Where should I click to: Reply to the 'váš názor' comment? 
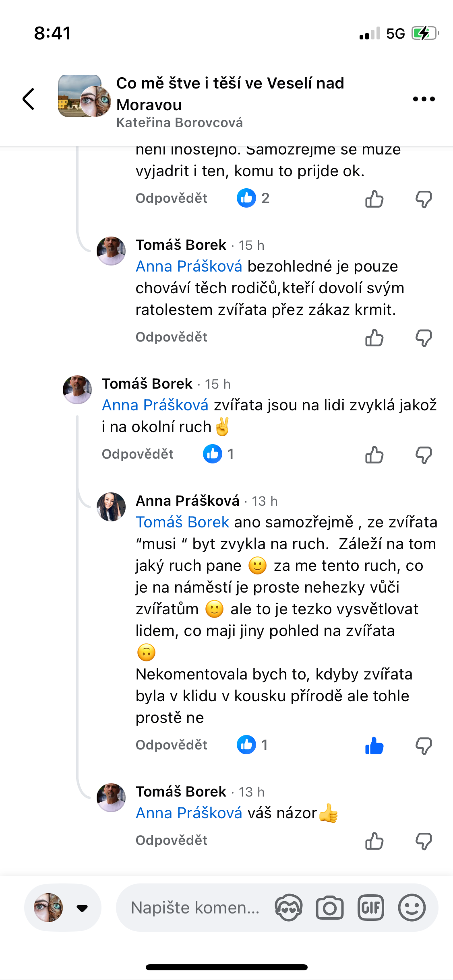coord(171,840)
